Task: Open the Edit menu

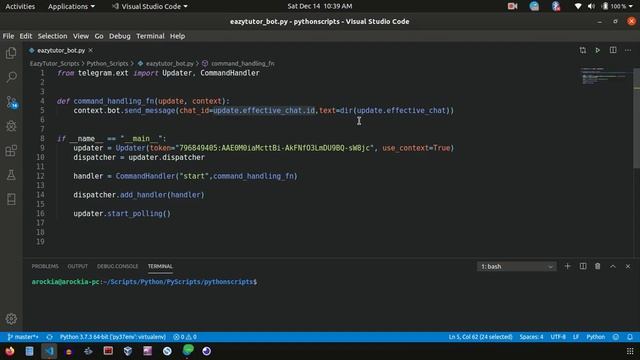Action: 26,36
